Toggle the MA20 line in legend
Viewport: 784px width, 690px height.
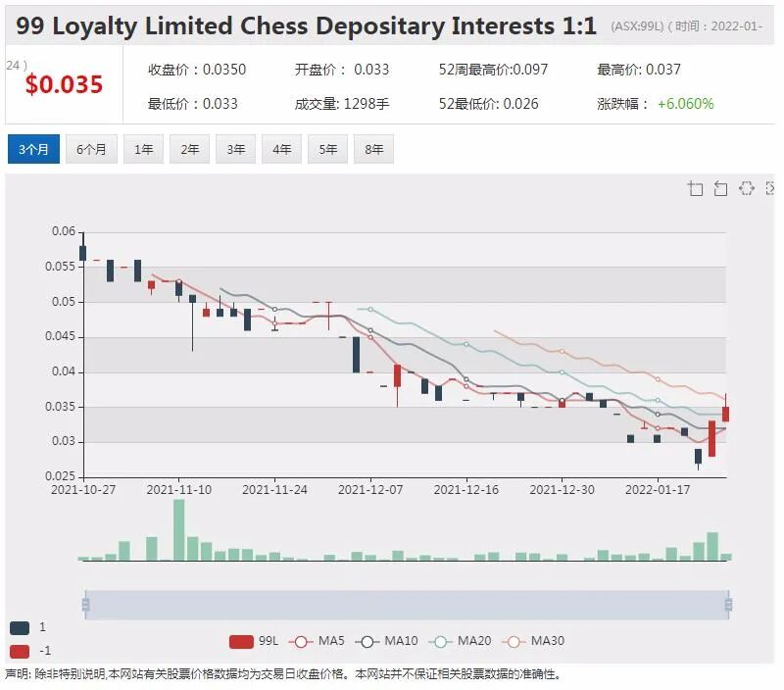tap(460, 641)
